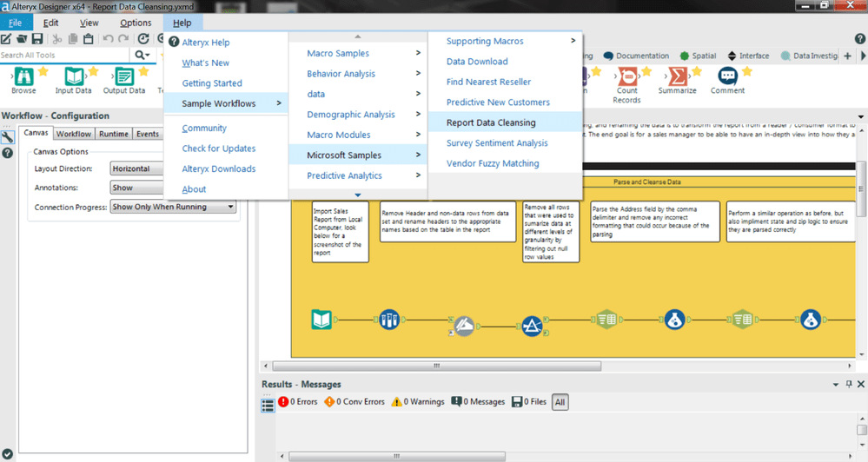This screenshot has height=462, width=868.
Task: Click the green Input Data node on the canvas
Action: point(321,320)
